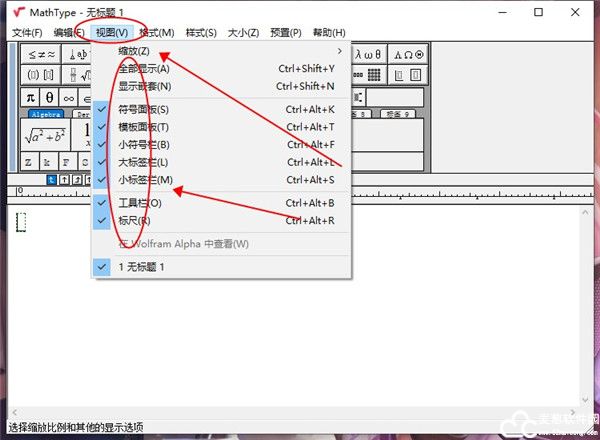Viewport: 600px width, 440px height.
Task: Open the 预置(P) menu
Action: click(x=286, y=33)
